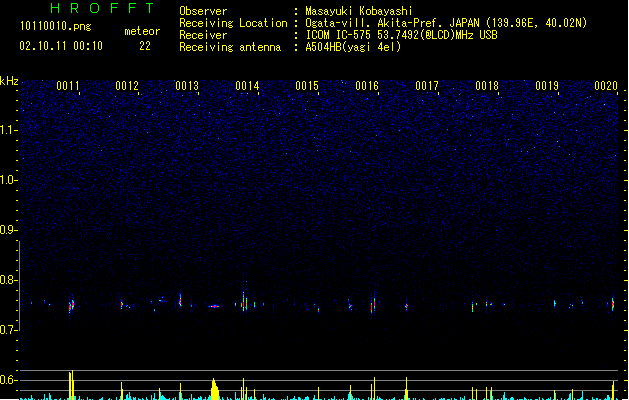Image resolution: width=629 pixels, height=400 pixels.
Task: Click the 0013 time marker
Action: pos(187,86)
